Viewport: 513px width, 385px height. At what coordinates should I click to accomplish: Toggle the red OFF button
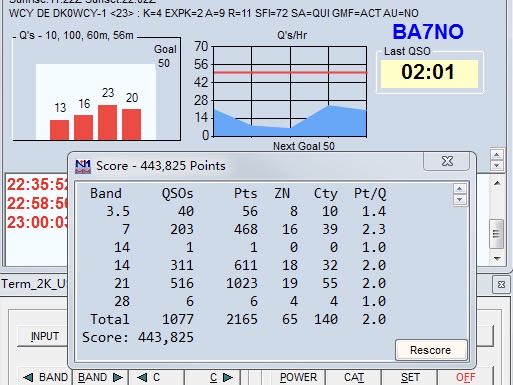(465, 377)
